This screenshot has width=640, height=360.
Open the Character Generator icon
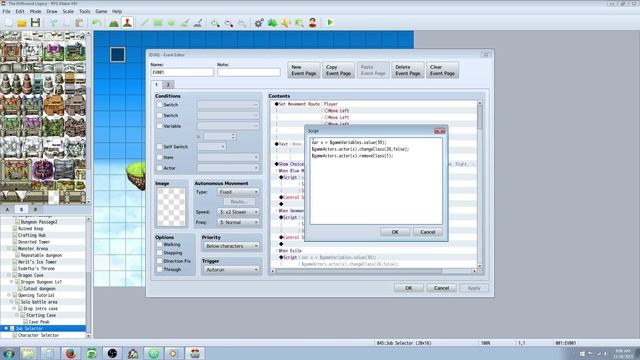pyautogui.click(x=313, y=23)
